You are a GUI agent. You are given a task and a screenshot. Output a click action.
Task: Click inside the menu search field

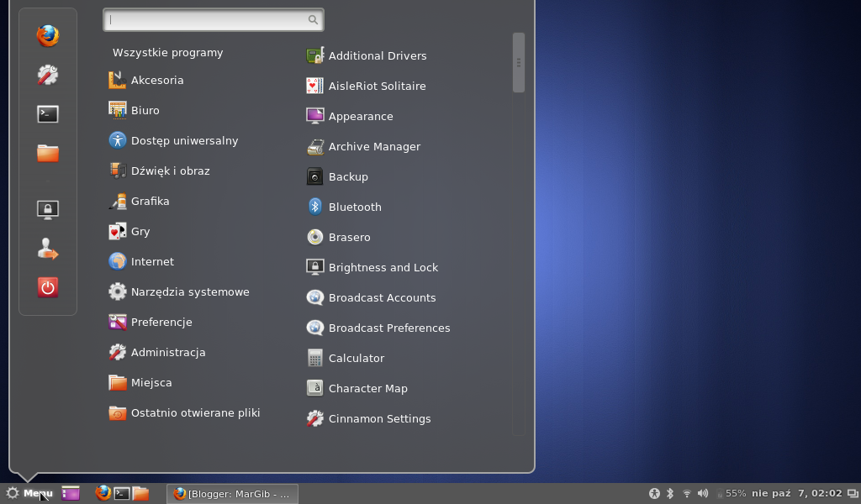pyautogui.click(x=214, y=19)
